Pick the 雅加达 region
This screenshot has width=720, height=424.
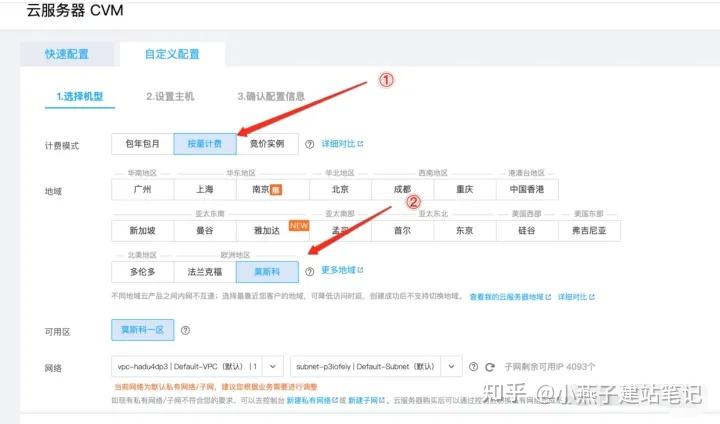coord(273,231)
